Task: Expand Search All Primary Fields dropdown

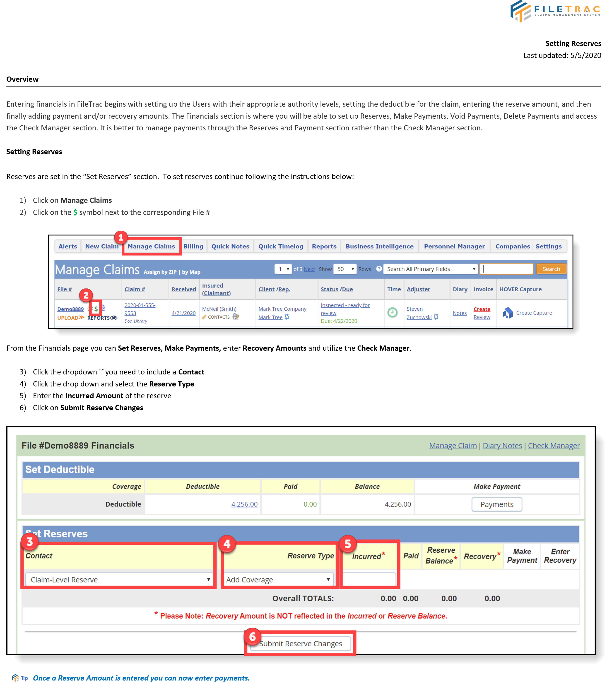Action: pos(430,269)
